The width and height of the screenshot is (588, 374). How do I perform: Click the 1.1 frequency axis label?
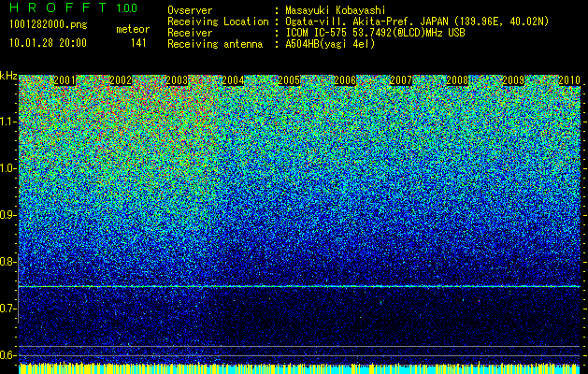[x=7, y=122]
